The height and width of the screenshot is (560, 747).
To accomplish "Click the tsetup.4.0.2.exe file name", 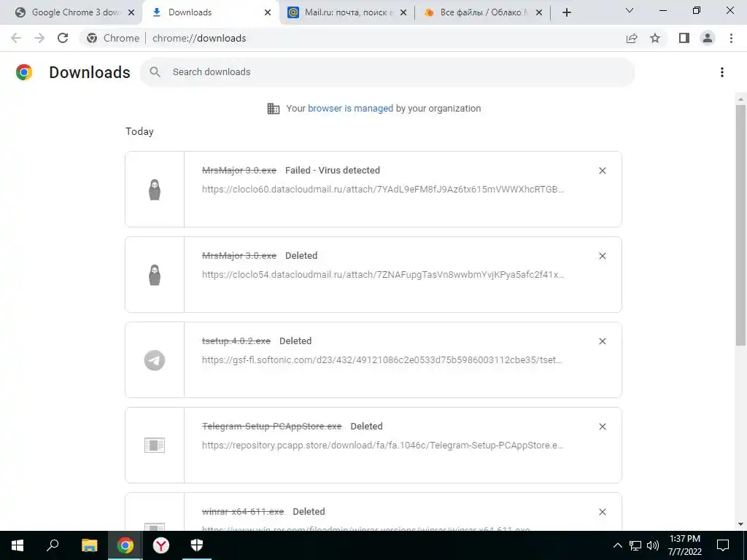I will (x=236, y=341).
